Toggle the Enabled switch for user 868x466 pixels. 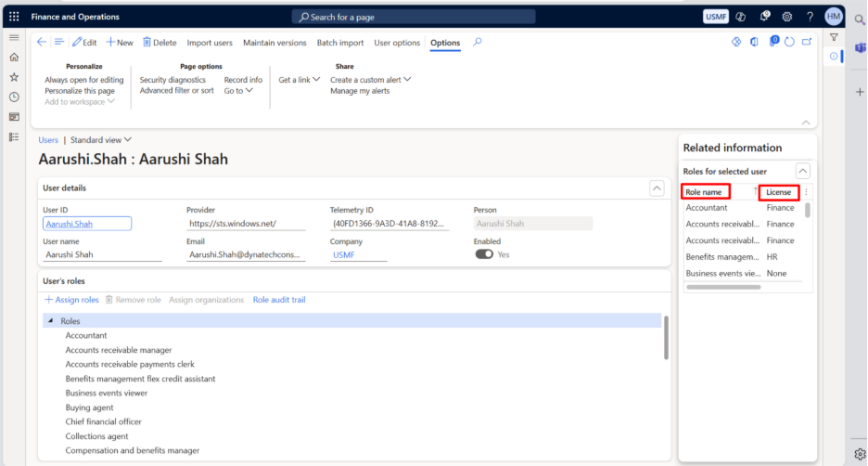pyautogui.click(x=484, y=254)
